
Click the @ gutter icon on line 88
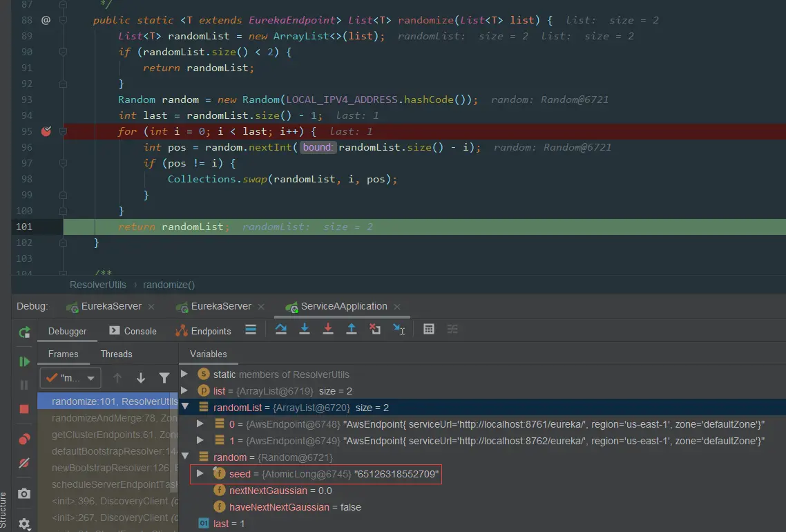click(46, 20)
